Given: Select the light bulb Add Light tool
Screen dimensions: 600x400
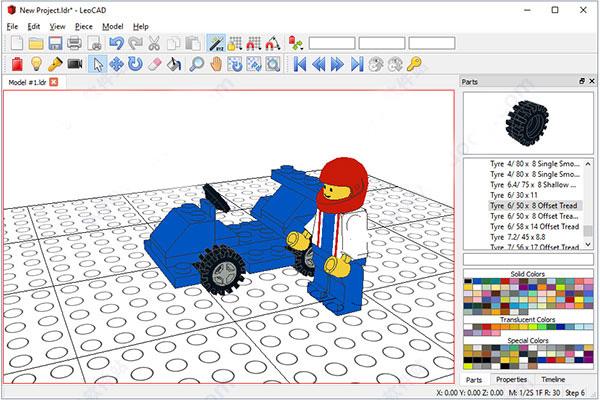Looking at the screenshot, I should tap(35, 64).
